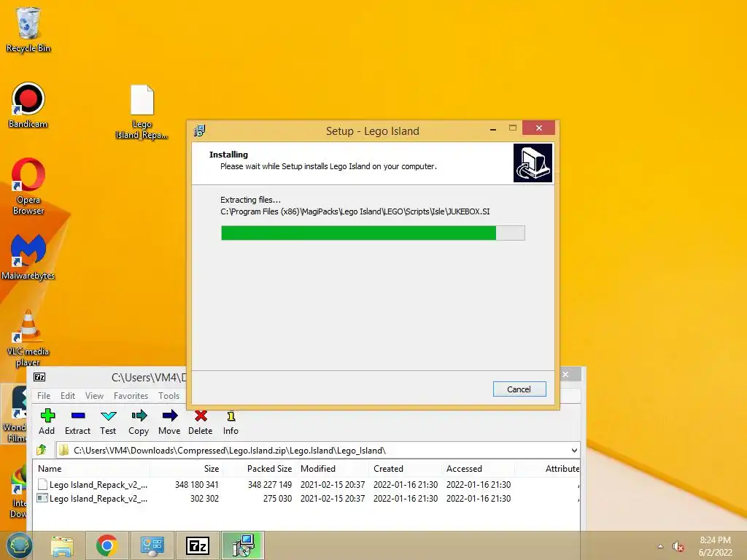Open the Recycle Bin desktop icon
This screenshot has height=560, width=747.
pyautogui.click(x=28, y=29)
